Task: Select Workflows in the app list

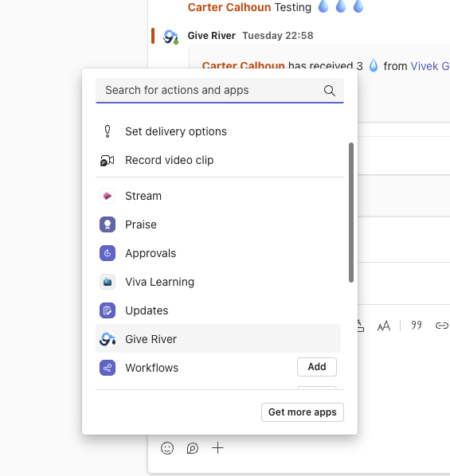Action: click(x=218, y=368)
